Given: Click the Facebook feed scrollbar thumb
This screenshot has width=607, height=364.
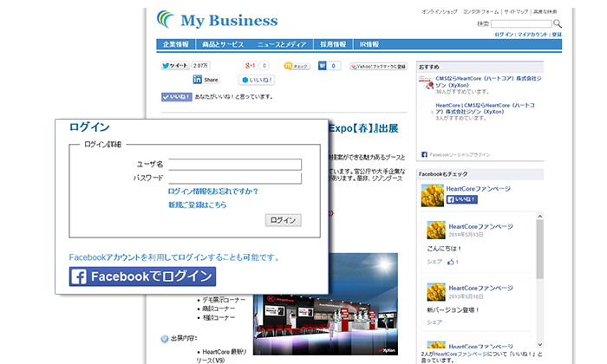Looking at the screenshot, I should coord(540,250).
